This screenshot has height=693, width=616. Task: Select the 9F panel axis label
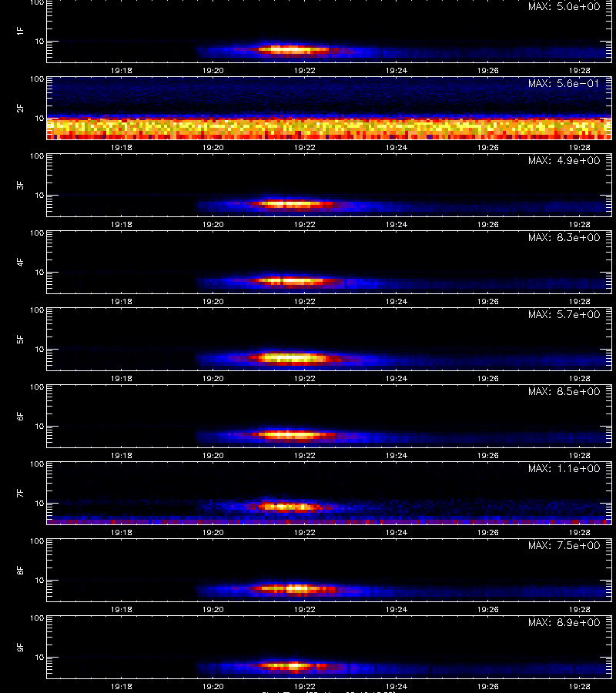(x=20, y=647)
